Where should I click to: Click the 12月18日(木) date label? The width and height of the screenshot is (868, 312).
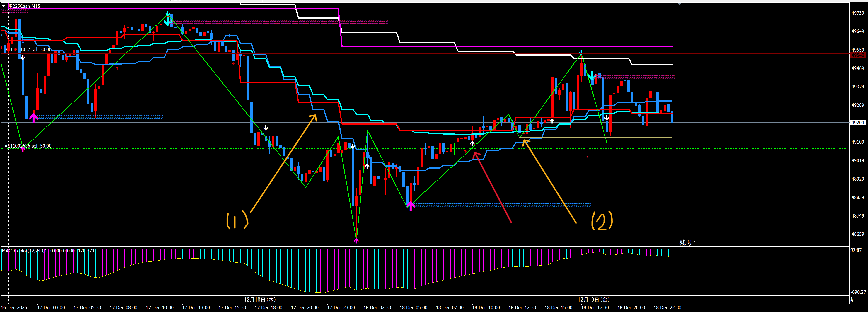click(260, 300)
